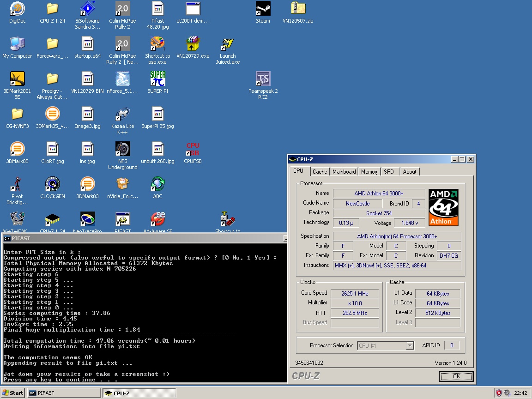Image resolution: width=532 pixels, height=399 pixels.
Task: Click the NewCastle code name field
Action: 357,204
